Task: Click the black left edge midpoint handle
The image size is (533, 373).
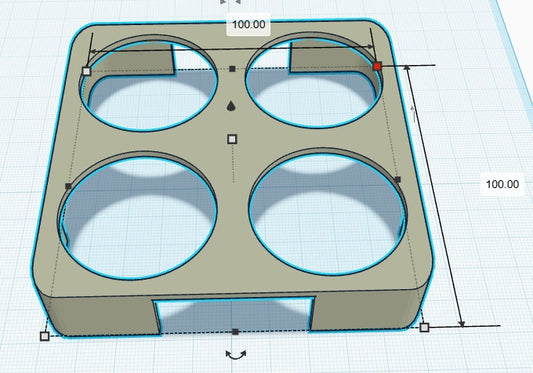Action: pyautogui.click(x=68, y=186)
